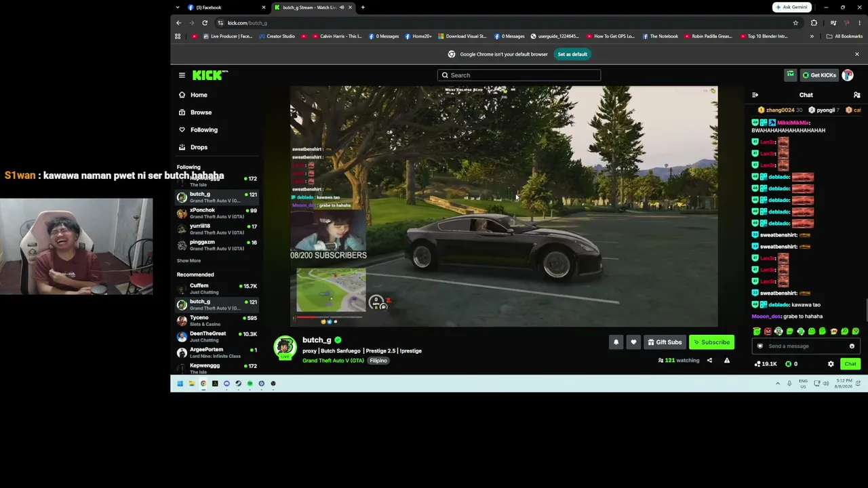Open File Explorer from taskbar
Image resolution: width=868 pixels, height=488 pixels.
click(x=191, y=384)
